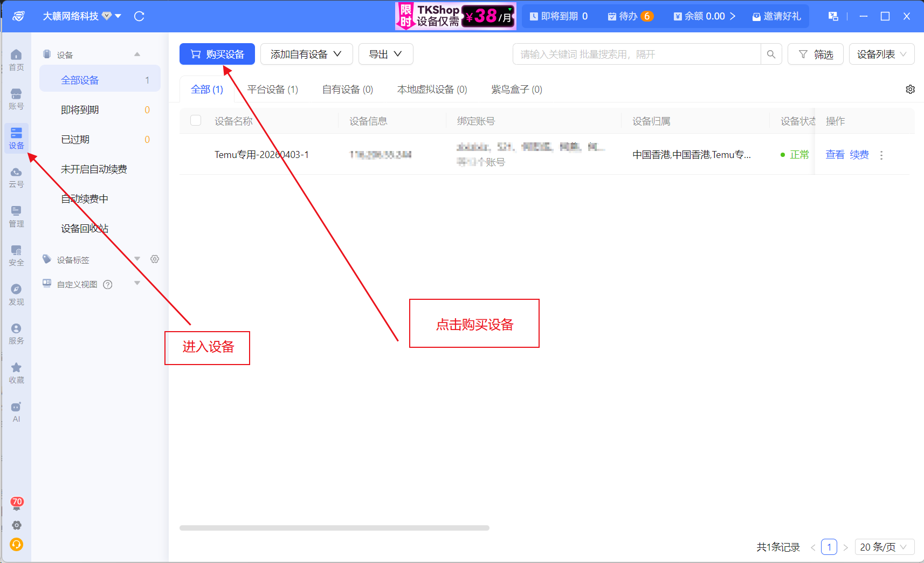Open the 收藏 favorites sidebar icon
The image size is (924, 563).
tap(16, 373)
